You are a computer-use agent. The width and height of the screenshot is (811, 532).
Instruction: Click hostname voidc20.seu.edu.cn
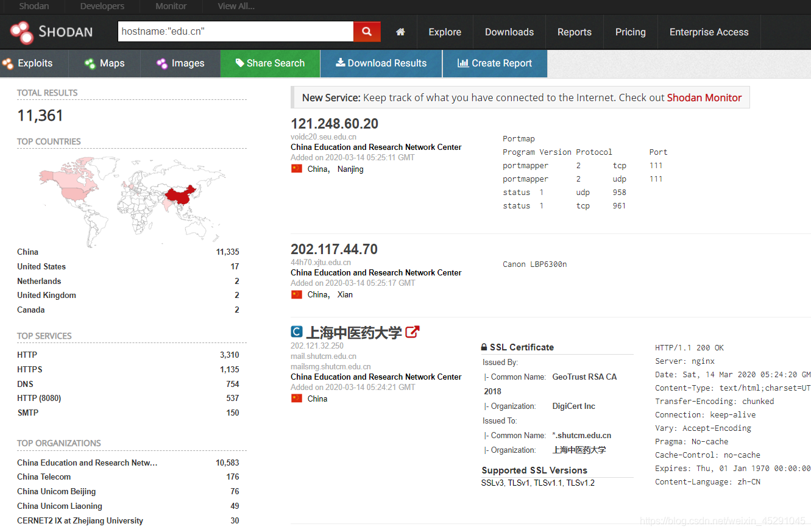[x=324, y=137]
